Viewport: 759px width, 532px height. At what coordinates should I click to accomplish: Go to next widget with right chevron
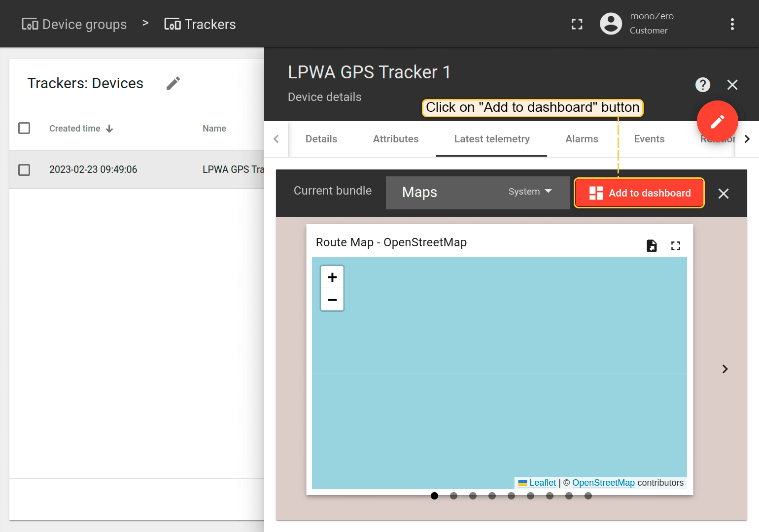tap(724, 369)
